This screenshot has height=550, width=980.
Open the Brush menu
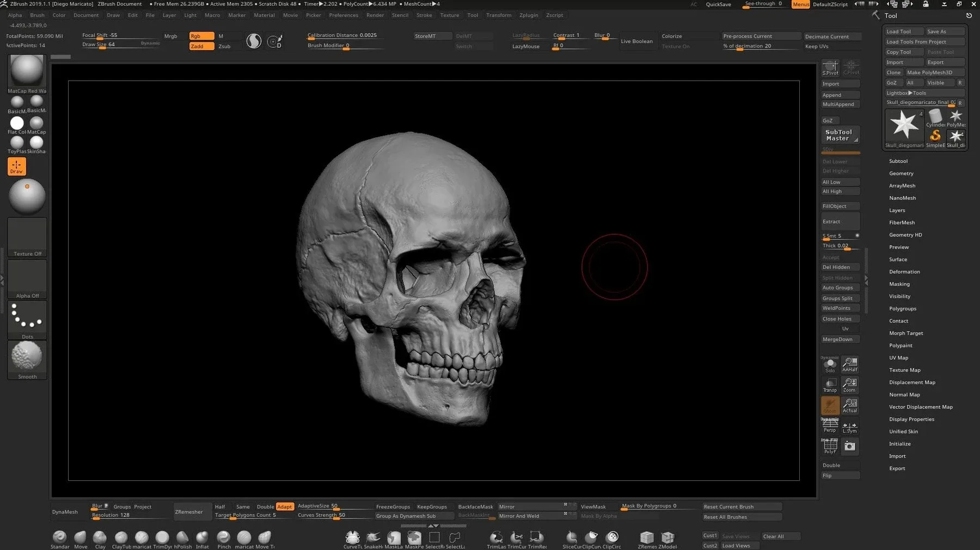(38, 15)
